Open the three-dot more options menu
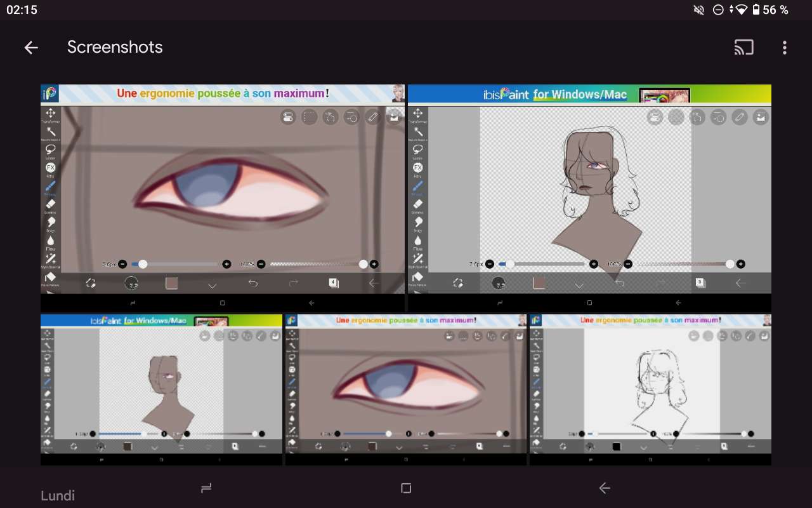 tap(785, 48)
